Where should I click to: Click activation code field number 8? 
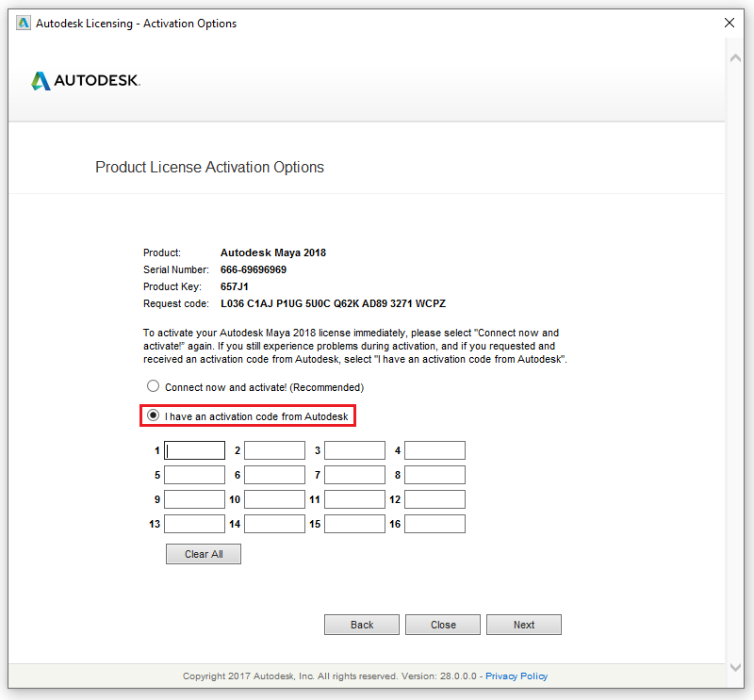(434, 474)
